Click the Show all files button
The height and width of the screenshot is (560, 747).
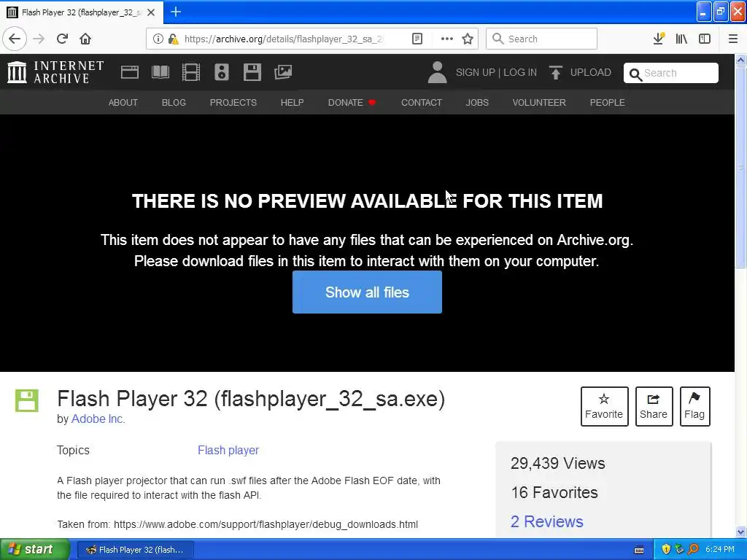367,292
